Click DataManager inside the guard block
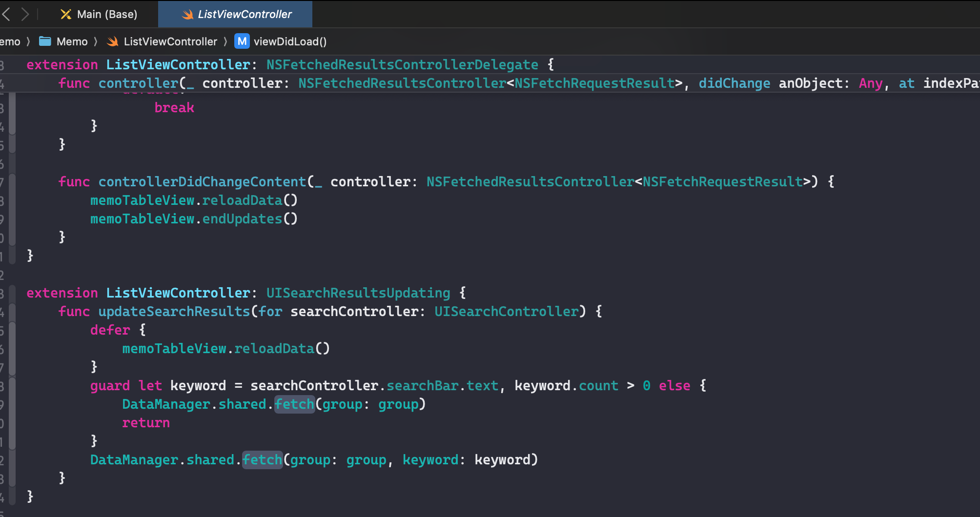The width and height of the screenshot is (980, 517). (166, 404)
